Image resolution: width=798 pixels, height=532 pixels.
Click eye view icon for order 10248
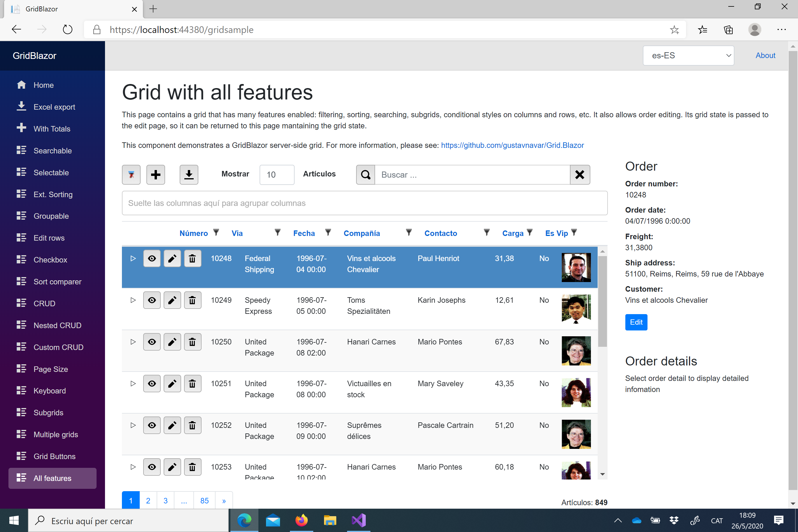click(152, 258)
